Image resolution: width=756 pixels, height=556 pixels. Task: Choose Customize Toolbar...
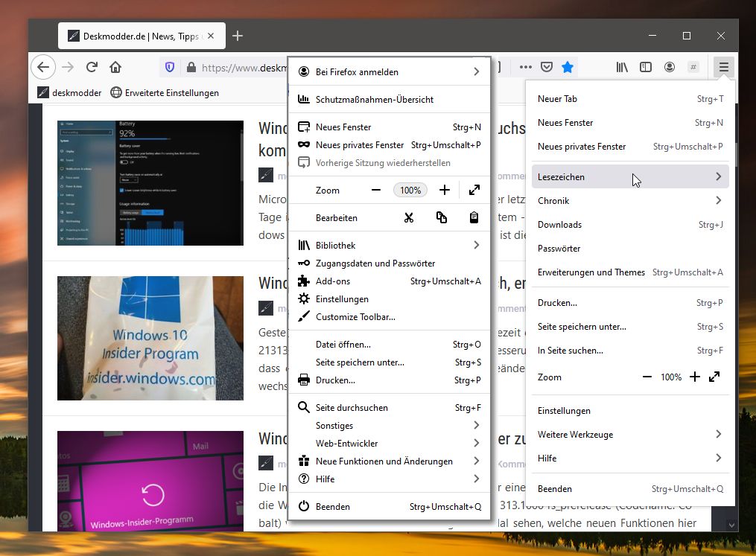[389, 316]
